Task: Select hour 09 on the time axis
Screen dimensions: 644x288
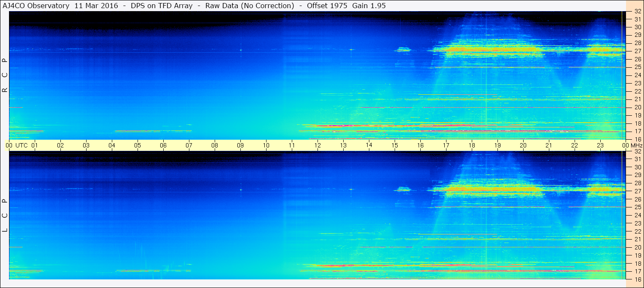Action: coord(240,145)
